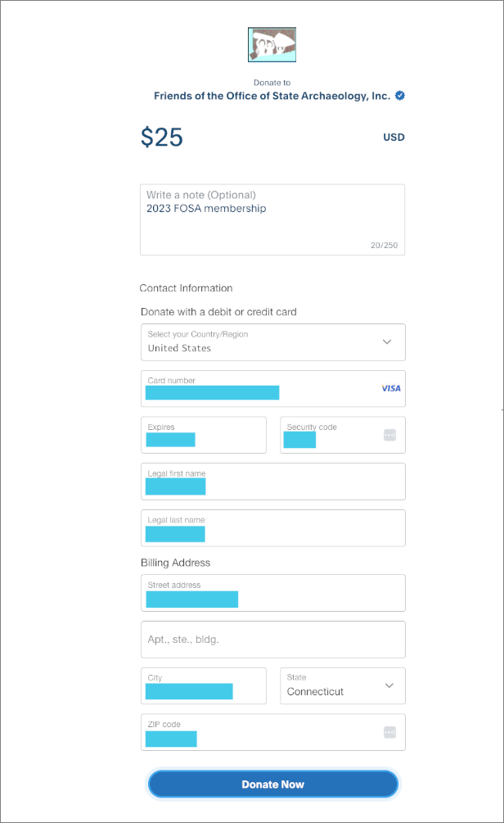Click the security code helper icon
This screenshot has width=504, height=823.
point(389,435)
